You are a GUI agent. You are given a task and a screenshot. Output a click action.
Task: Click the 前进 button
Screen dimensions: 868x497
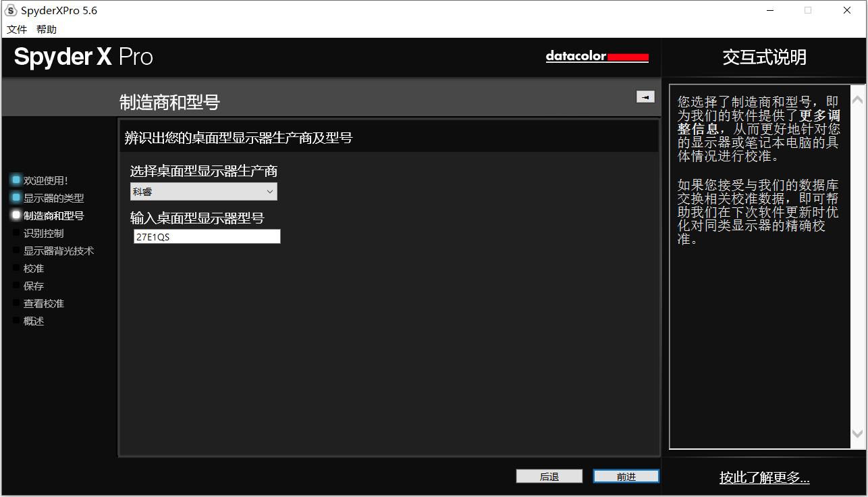coord(626,477)
